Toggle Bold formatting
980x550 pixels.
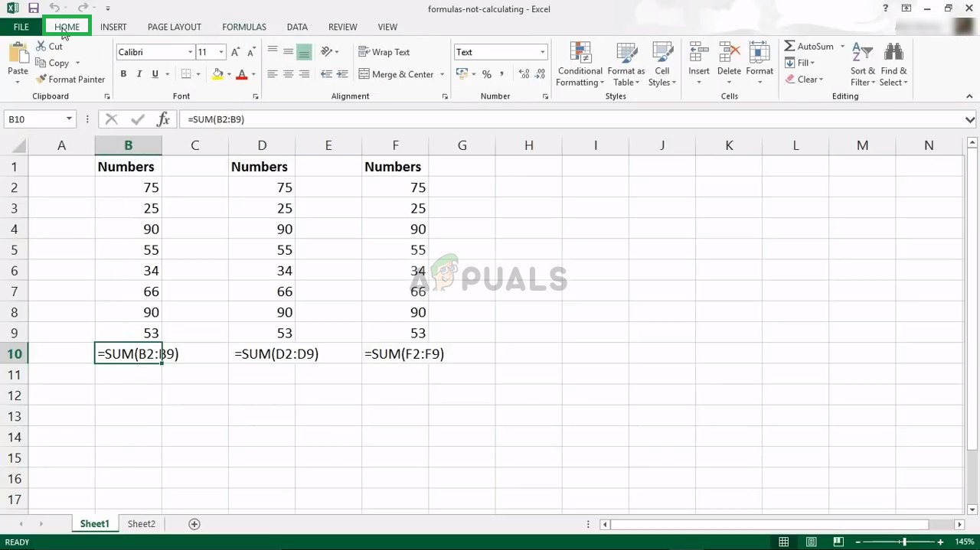[x=123, y=74]
